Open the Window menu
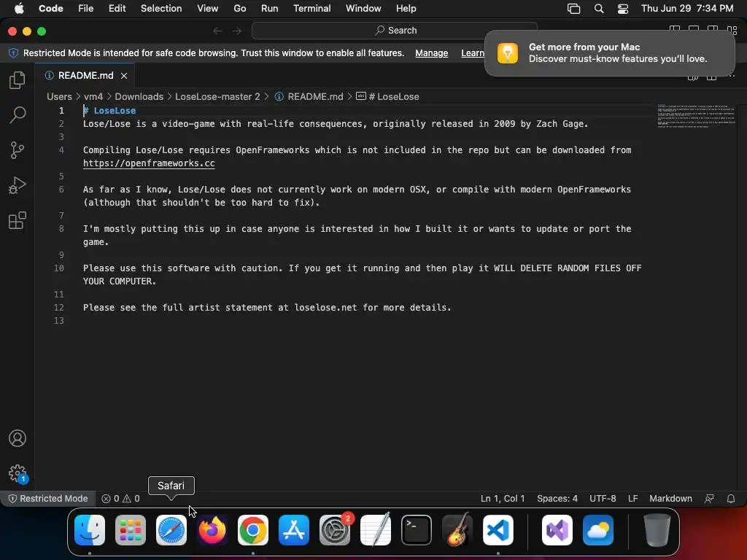The height and width of the screenshot is (560, 747). tap(363, 9)
